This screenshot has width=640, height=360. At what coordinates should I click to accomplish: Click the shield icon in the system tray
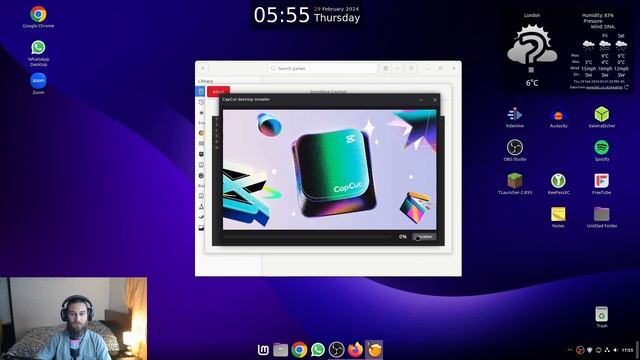[589, 350]
